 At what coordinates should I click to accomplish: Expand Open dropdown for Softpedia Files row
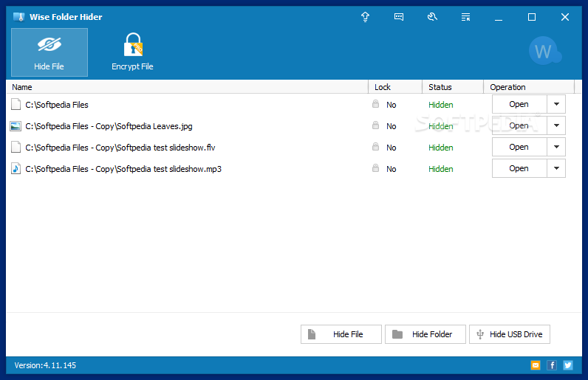[556, 105]
